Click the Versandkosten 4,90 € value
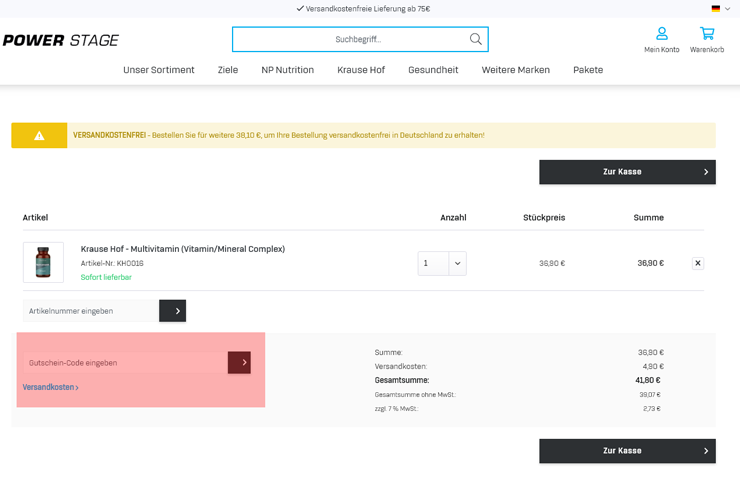Viewport: 740px width, 477px height. tap(653, 366)
